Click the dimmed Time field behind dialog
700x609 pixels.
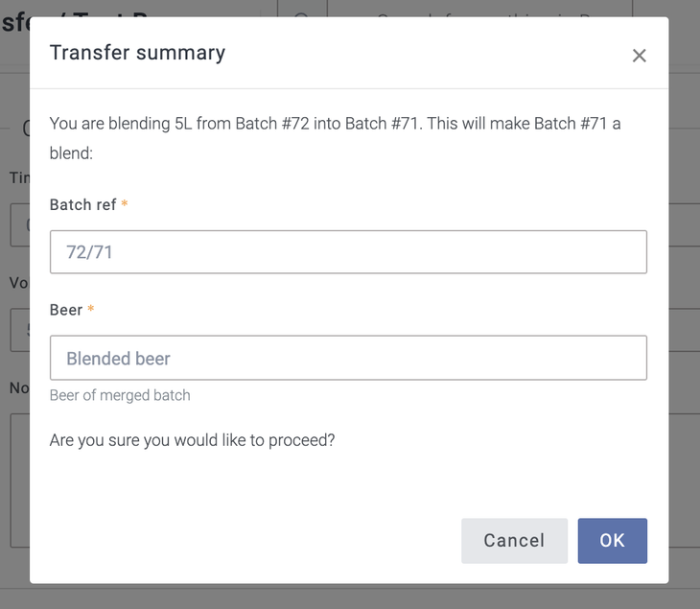point(19,225)
